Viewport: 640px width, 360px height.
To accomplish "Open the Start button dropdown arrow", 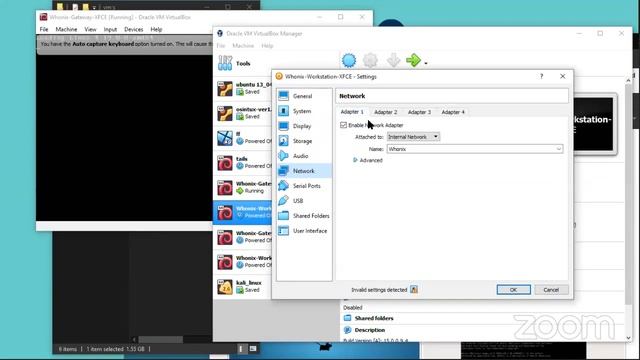I will point(426,63).
